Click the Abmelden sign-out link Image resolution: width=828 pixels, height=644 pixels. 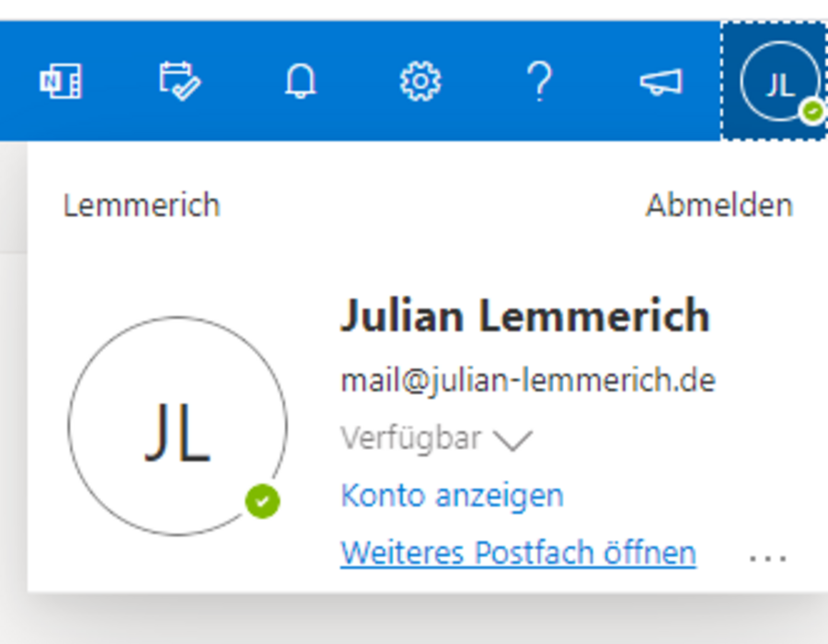(719, 205)
